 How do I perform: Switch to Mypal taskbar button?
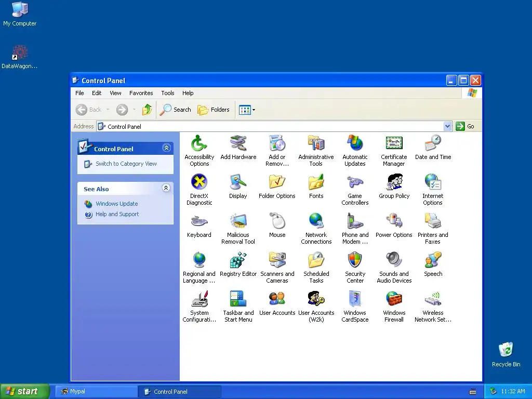(96, 391)
